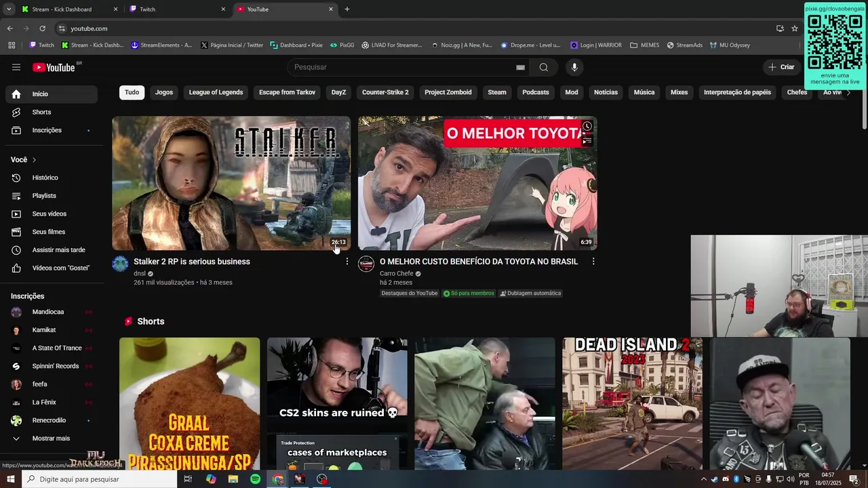The height and width of the screenshot is (488, 868).
Task: Open CS2 skins are ruined short
Action: (x=337, y=404)
